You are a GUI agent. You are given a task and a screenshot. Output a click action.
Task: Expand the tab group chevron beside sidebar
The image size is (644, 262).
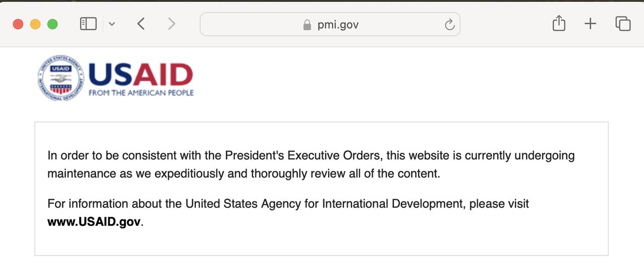pos(112,24)
